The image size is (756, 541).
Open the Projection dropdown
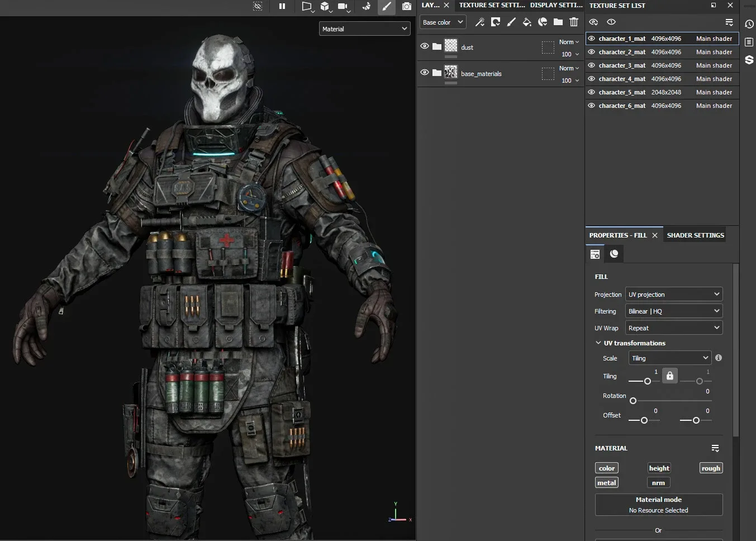673,295
